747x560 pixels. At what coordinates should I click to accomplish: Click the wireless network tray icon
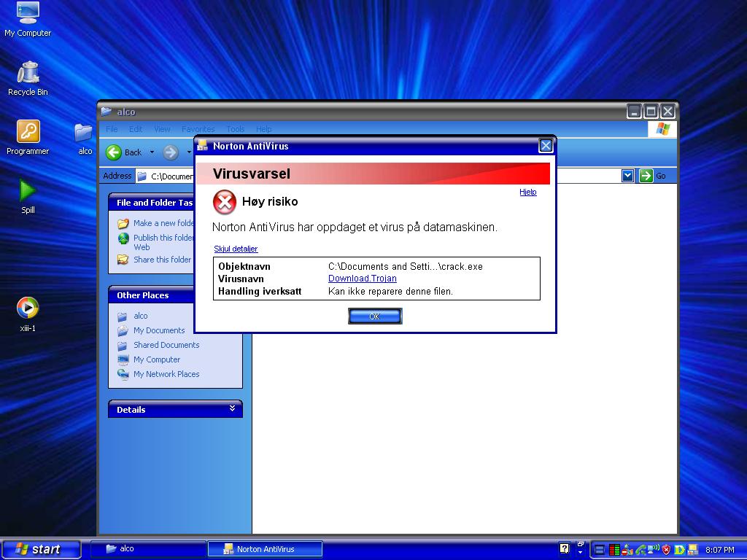coord(654,549)
